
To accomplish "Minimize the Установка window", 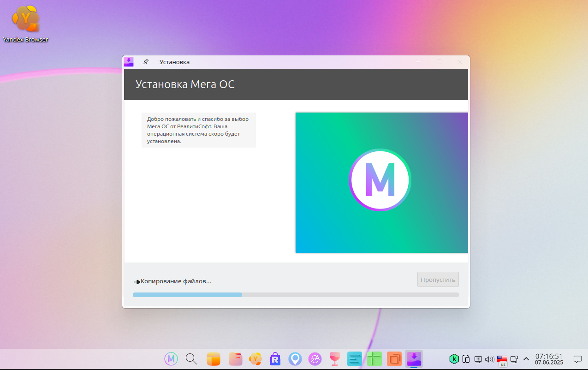I will pos(418,62).
